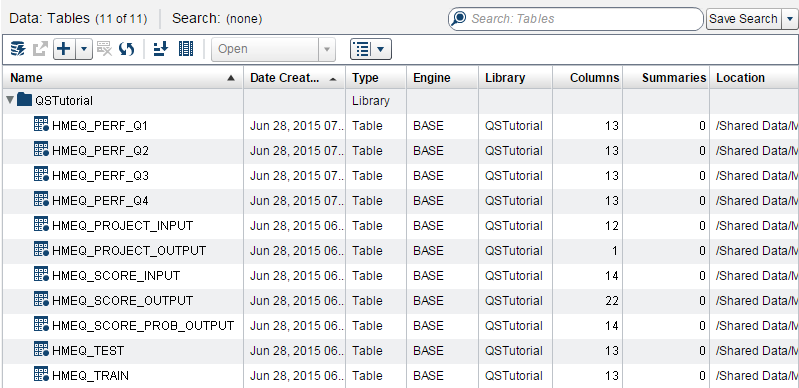Select the HMEQ_PERF_Q4 table name
799x388 pixels.
coord(100,201)
